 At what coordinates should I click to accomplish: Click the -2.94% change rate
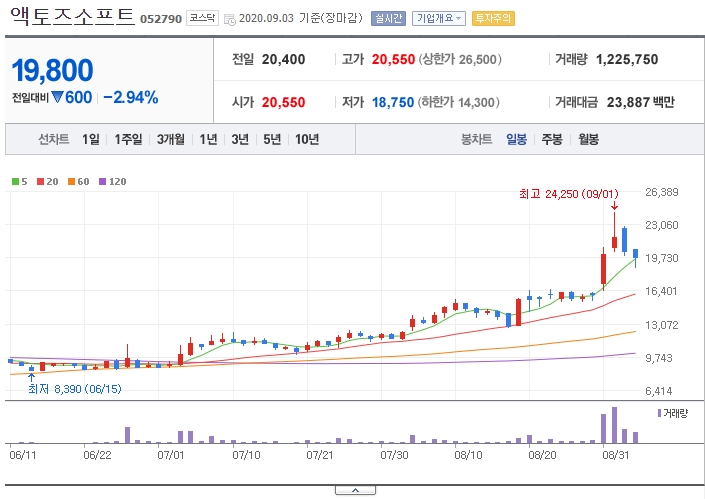131,97
